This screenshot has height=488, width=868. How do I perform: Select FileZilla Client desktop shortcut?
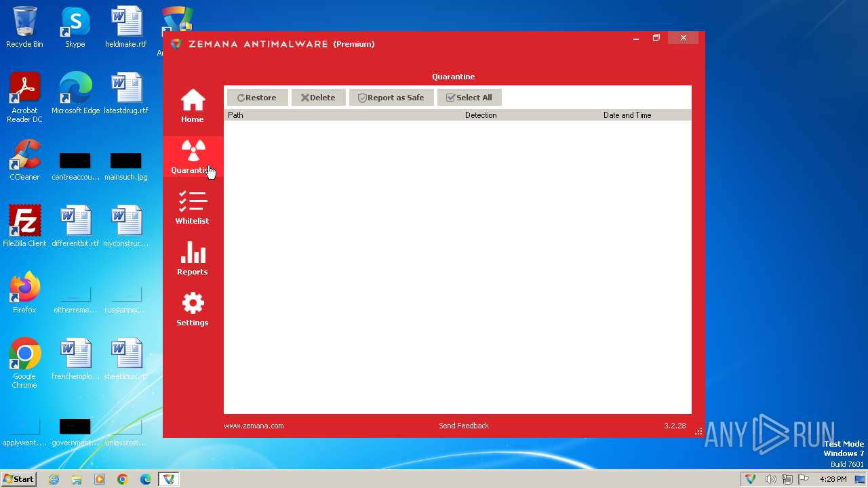(24, 226)
